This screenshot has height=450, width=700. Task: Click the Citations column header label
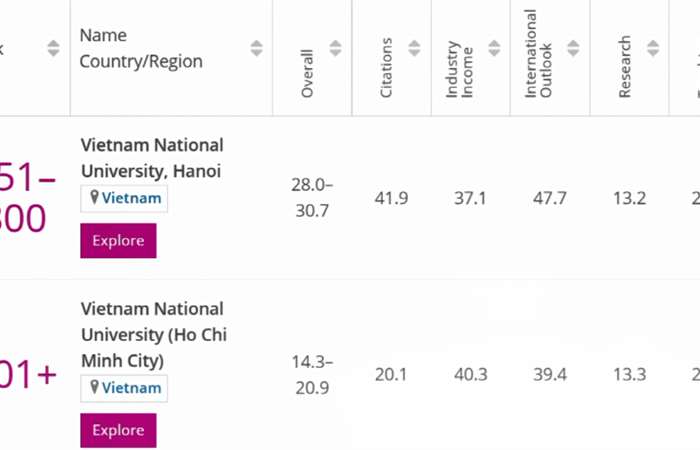tap(386, 67)
